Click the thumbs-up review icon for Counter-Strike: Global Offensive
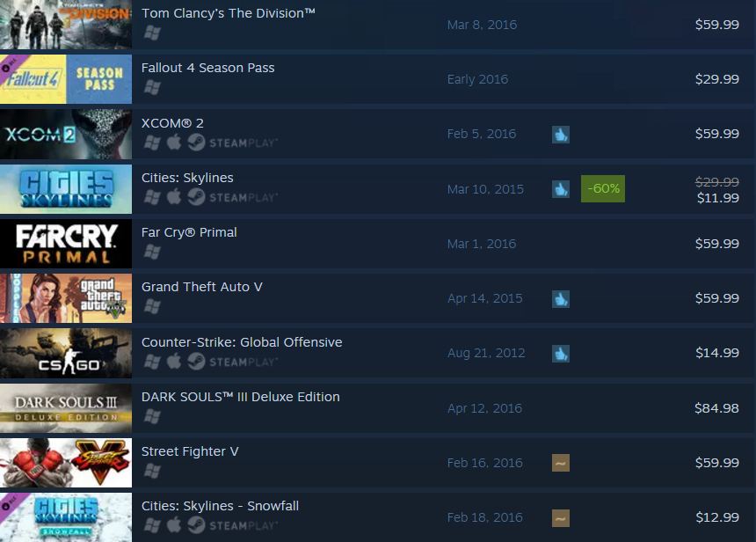Screen dimensions: 756x542 [560, 354]
